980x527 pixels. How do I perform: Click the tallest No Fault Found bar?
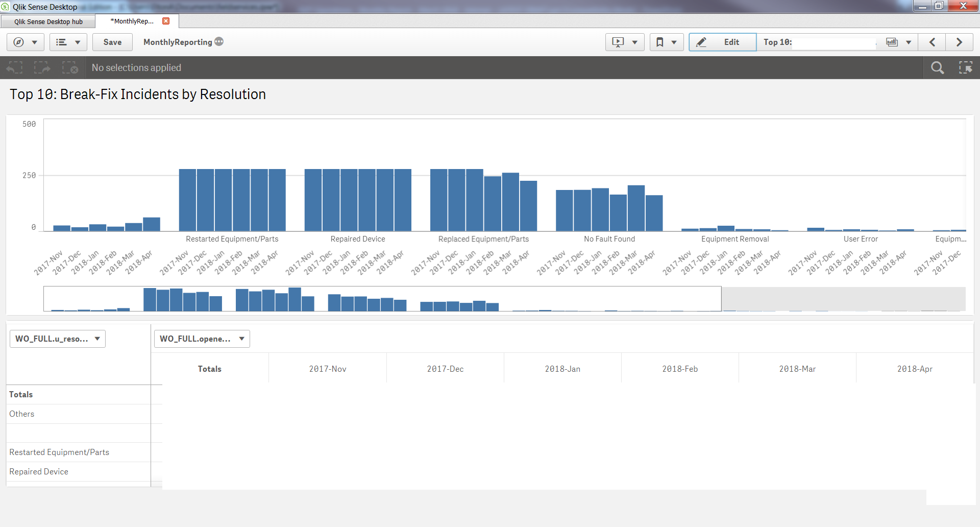636,208
